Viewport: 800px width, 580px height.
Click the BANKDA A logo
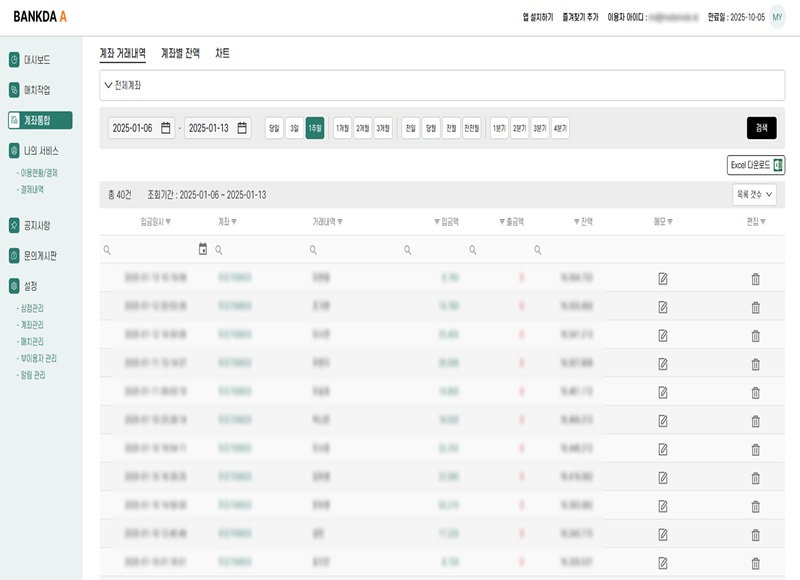click(x=40, y=17)
